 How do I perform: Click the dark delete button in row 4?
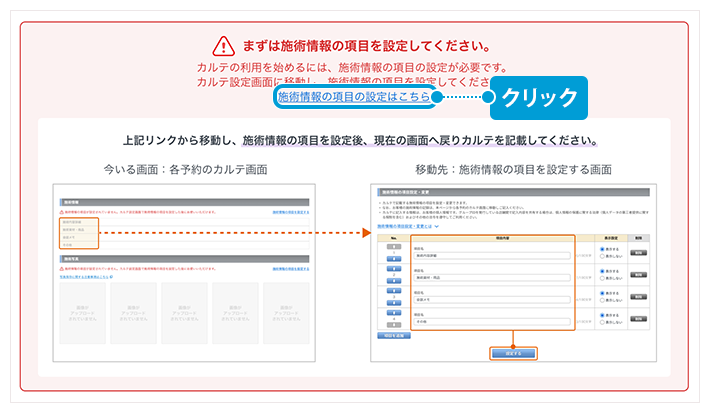point(638,319)
